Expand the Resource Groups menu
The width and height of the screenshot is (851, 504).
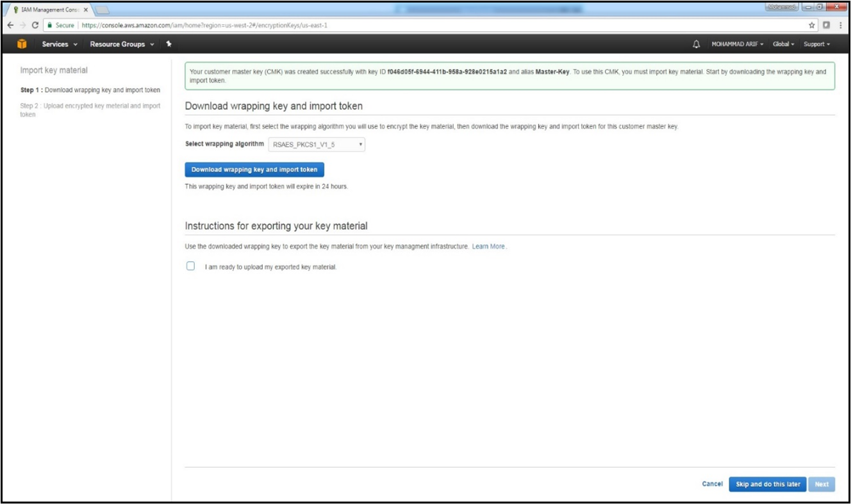[x=122, y=44]
